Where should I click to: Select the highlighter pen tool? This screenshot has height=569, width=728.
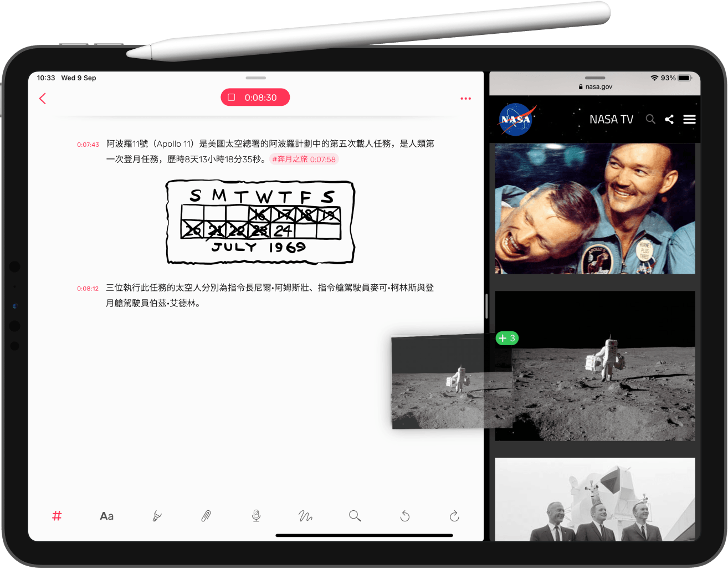coord(157,516)
